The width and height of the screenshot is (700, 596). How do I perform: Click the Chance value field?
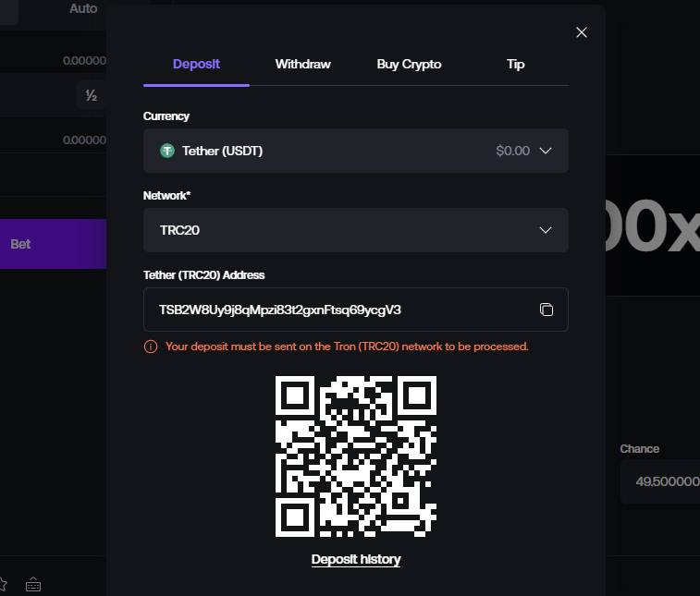click(661, 481)
